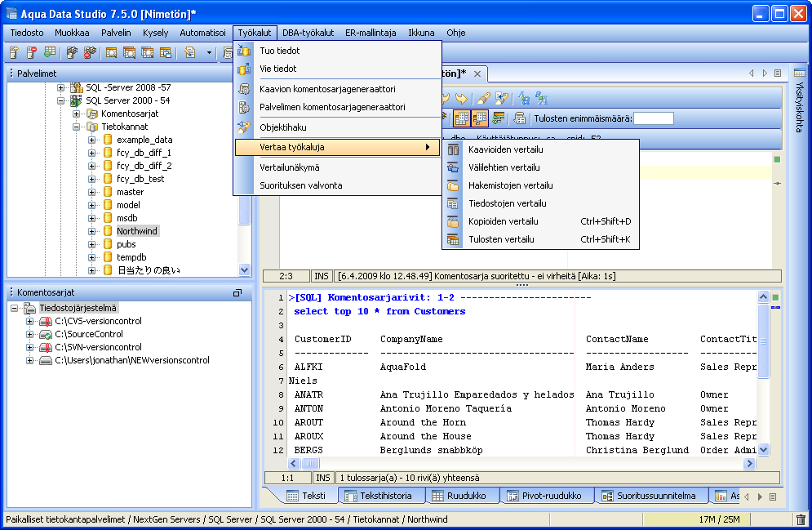Open the DBA-työkalut menu
This screenshot has height=530, width=812.
tap(308, 33)
